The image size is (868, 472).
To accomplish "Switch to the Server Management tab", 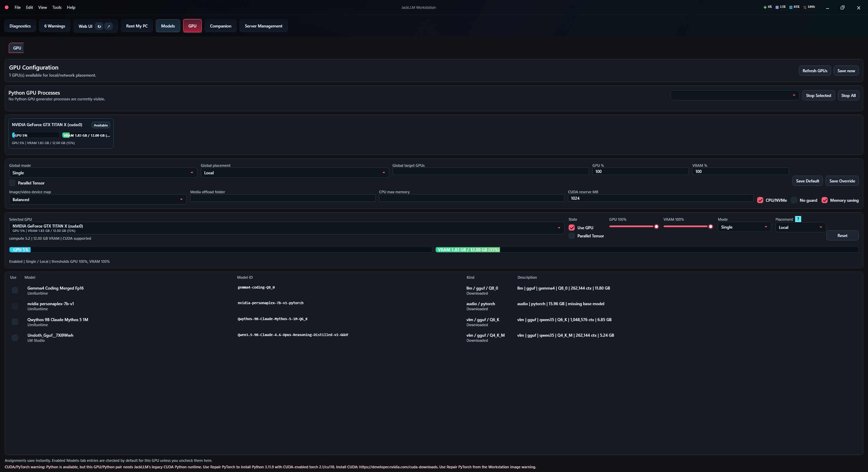I will [263, 26].
